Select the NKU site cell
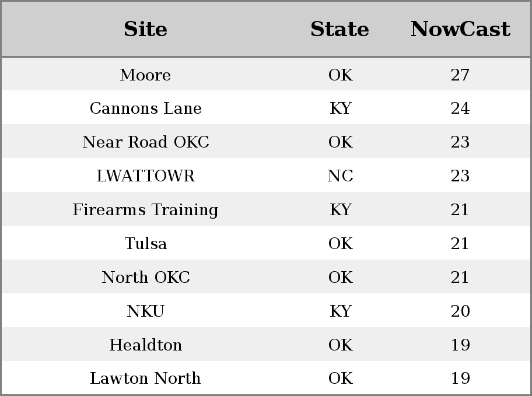Viewport: 532px width, 396px height. click(146, 311)
